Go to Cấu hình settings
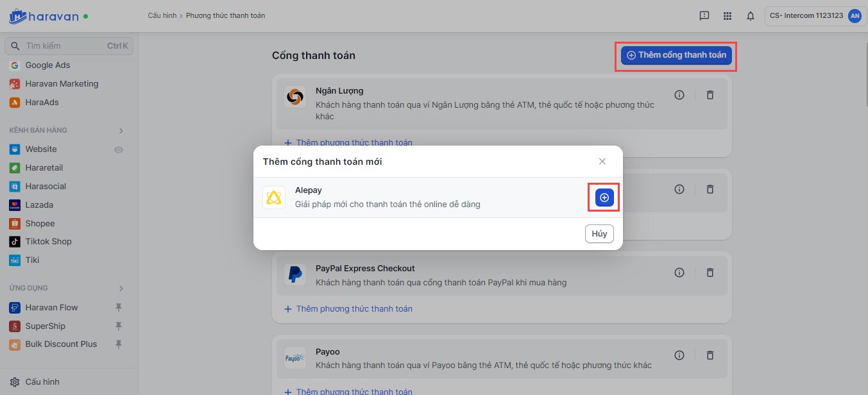The width and height of the screenshot is (868, 395). tap(42, 382)
